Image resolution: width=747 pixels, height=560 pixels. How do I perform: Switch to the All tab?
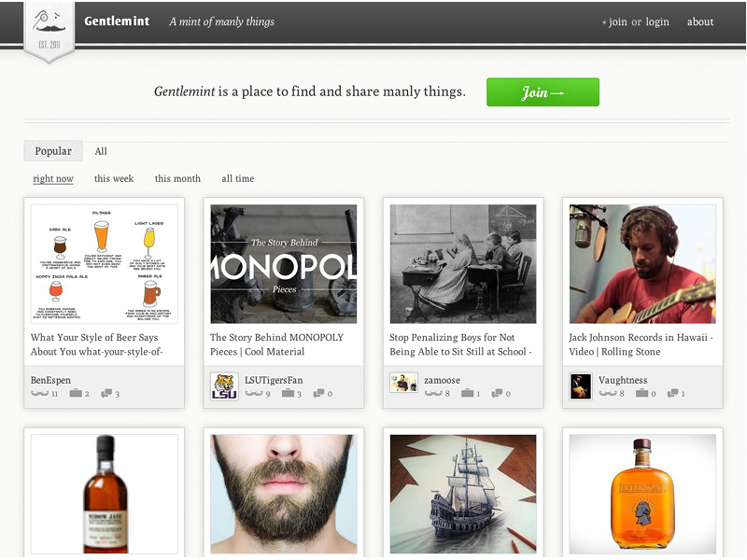click(x=101, y=151)
